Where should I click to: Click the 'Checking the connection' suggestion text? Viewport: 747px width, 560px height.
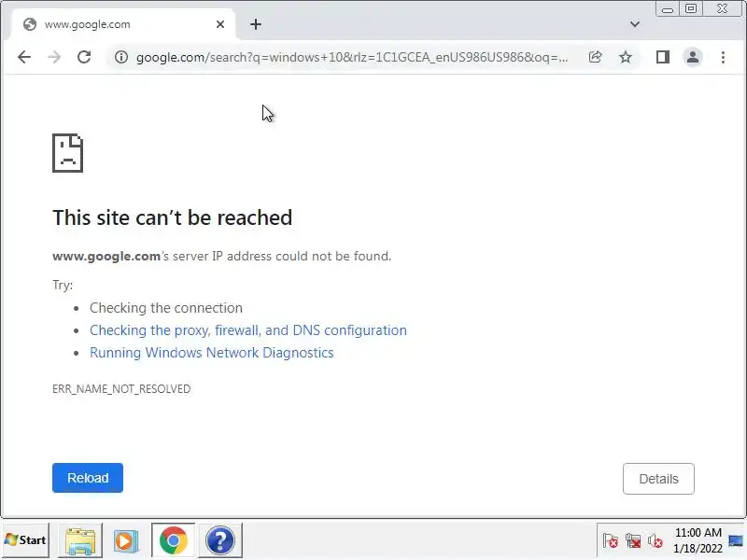coord(166,308)
